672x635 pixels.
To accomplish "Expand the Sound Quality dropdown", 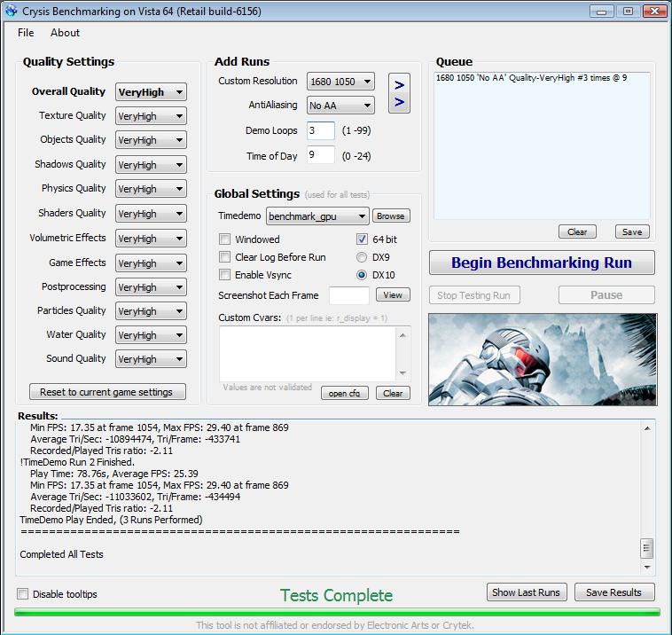I will (x=151, y=359).
